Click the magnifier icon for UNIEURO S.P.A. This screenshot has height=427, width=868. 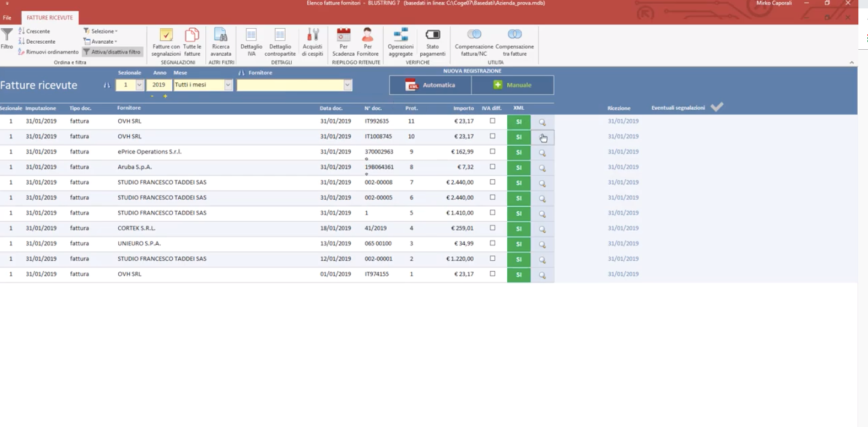[x=542, y=244]
